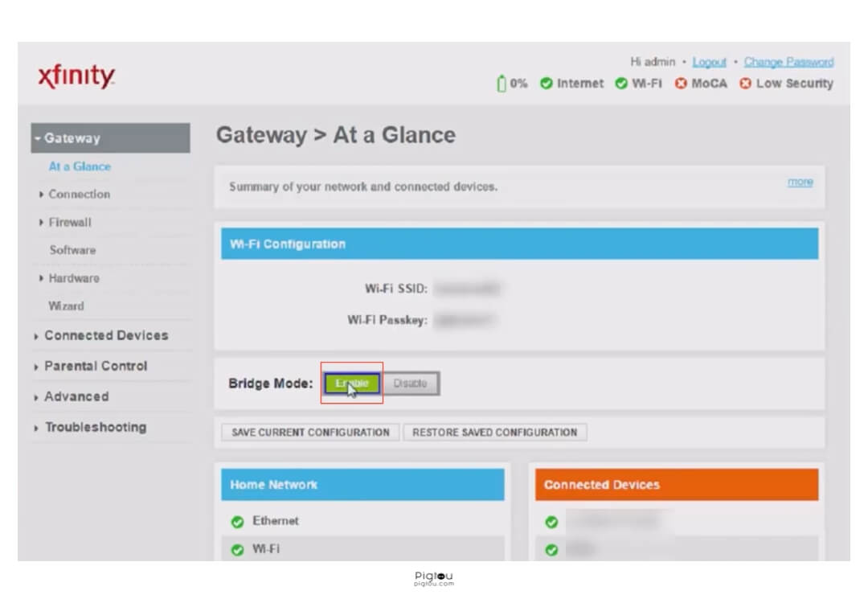
Task: Click the Wi-Fi check icon under Home Network
Action: pos(237,549)
